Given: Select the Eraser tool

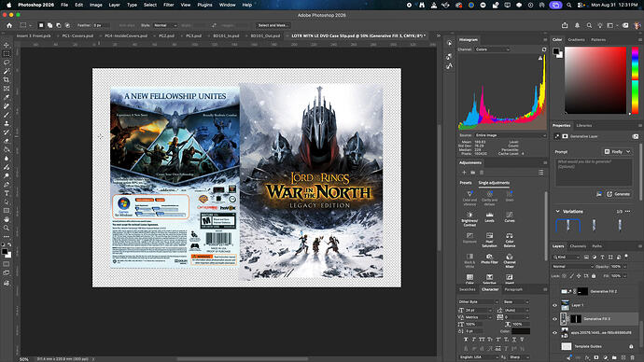Looking at the screenshot, I should point(7,141).
